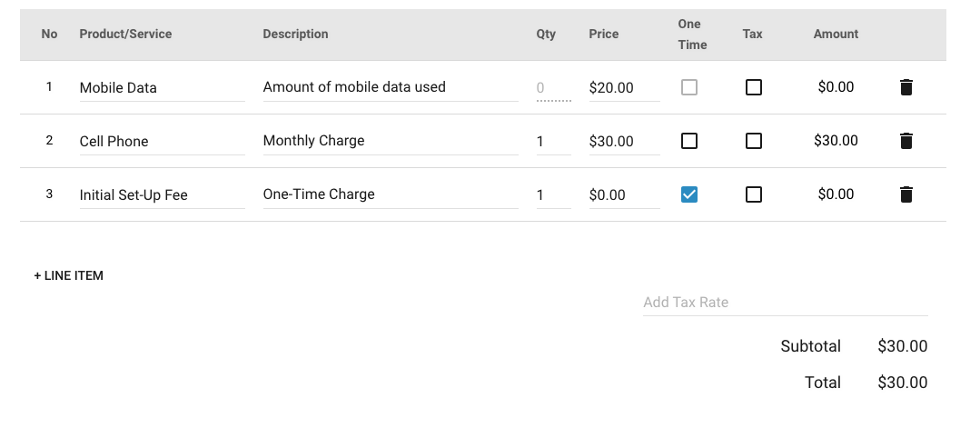Add a new line item
This screenshot has height=428, width=980.
(69, 276)
